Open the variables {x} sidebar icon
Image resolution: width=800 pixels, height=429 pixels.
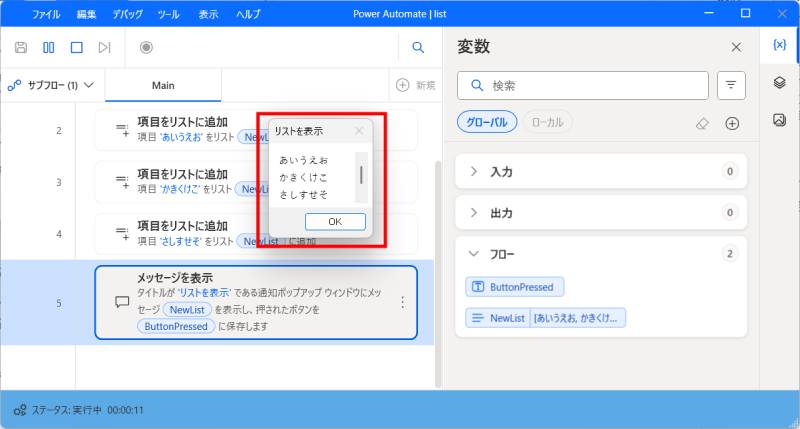[779, 45]
